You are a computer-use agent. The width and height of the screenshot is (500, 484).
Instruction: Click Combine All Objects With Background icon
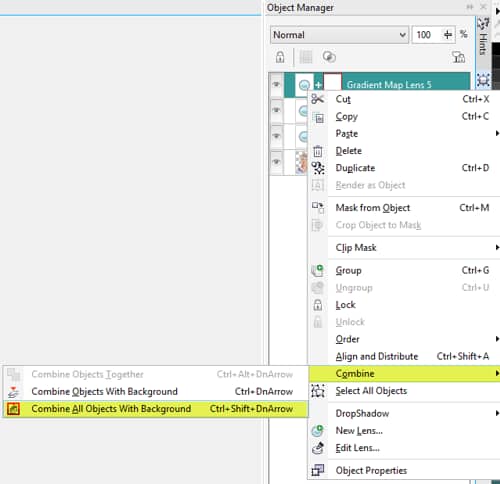pyautogui.click(x=13, y=409)
